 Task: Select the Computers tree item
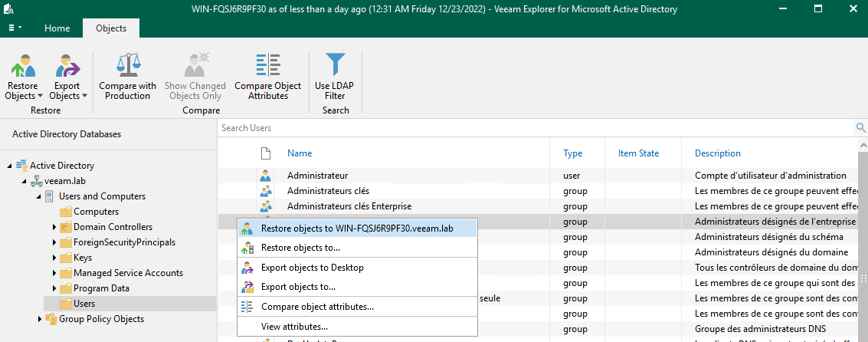click(97, 212)
